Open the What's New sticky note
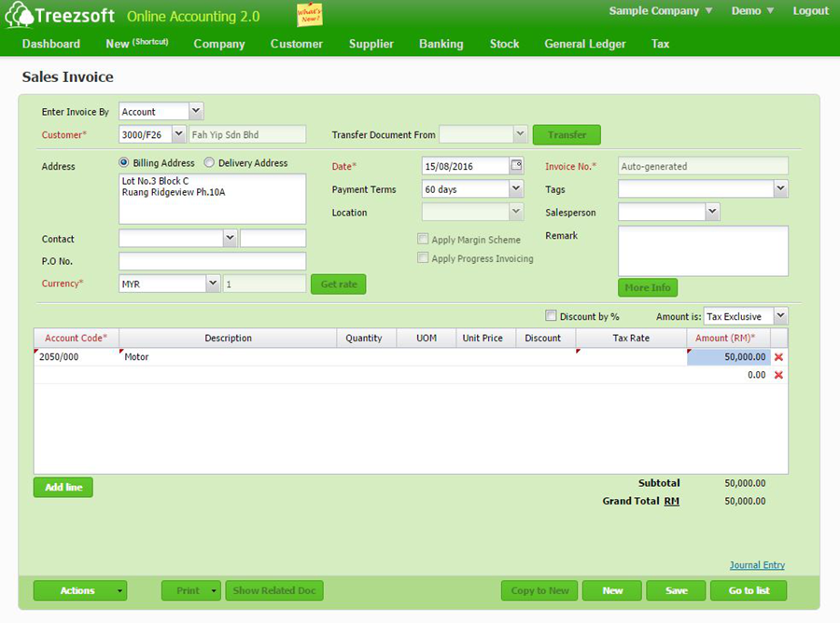The image size is (840, 623). [310, 14]
